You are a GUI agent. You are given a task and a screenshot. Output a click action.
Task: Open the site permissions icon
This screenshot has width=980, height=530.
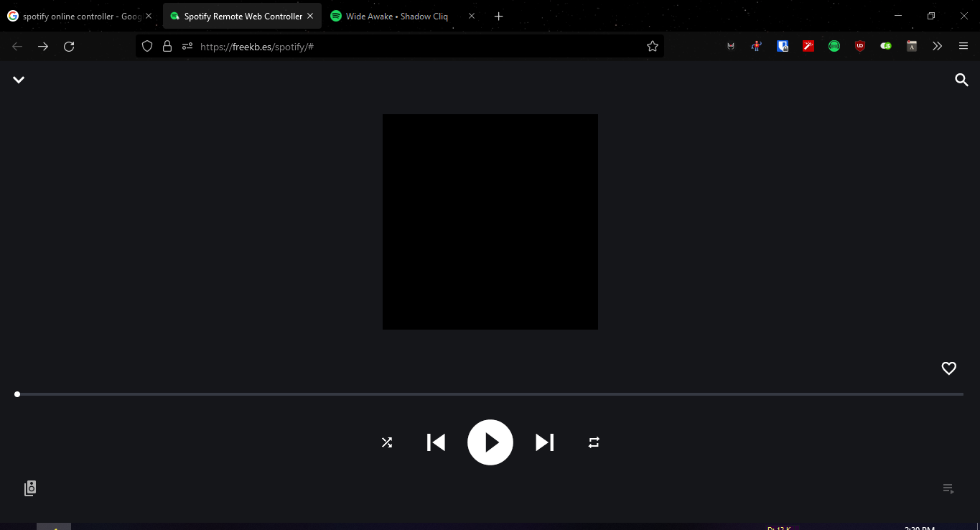[x=187, y=46]
